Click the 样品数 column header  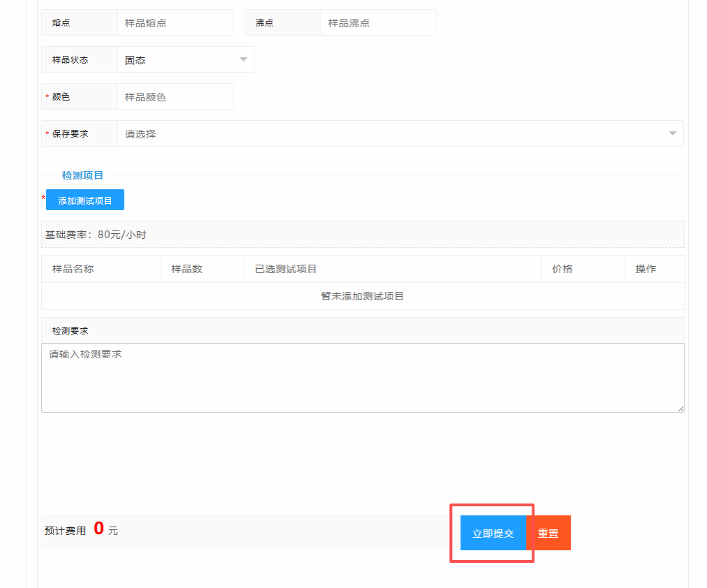click(187, 269)
